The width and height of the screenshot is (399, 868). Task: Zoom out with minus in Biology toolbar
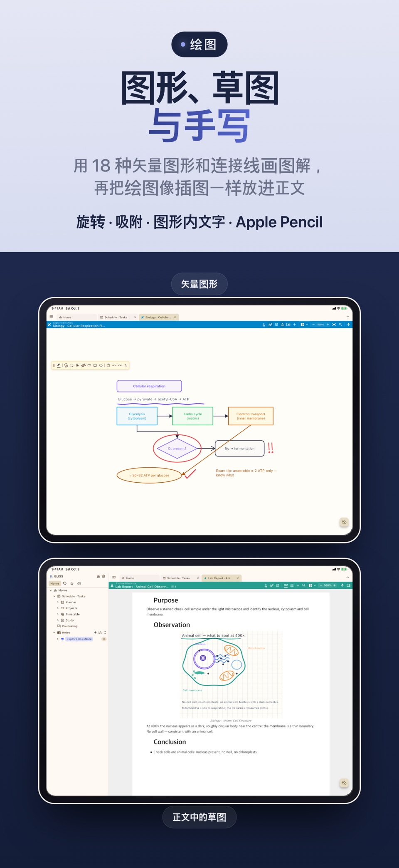[313, 325]
